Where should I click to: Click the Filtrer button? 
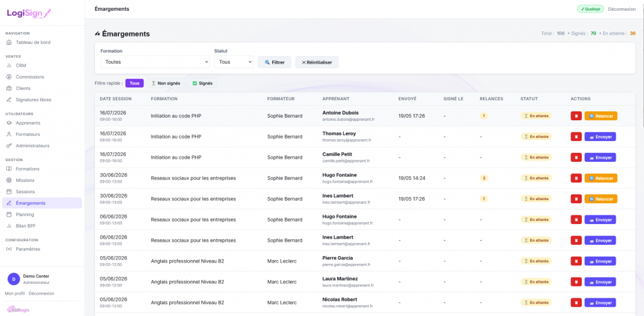coord(274,62)
